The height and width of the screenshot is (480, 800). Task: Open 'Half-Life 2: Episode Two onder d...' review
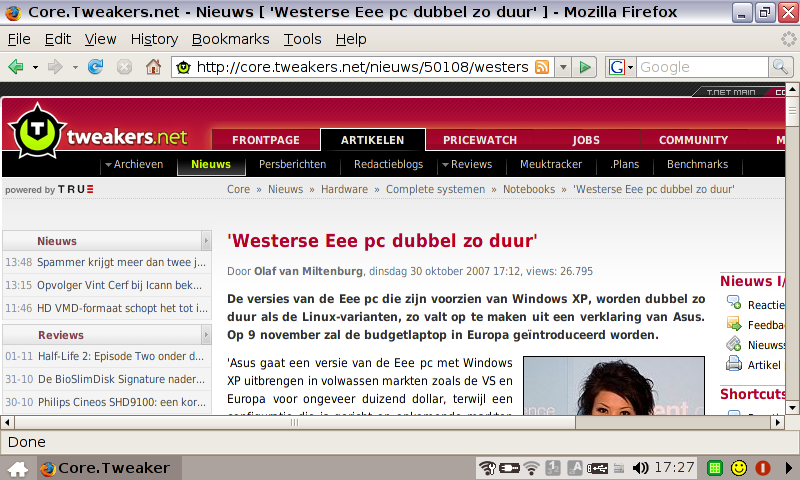click(121, 356)
